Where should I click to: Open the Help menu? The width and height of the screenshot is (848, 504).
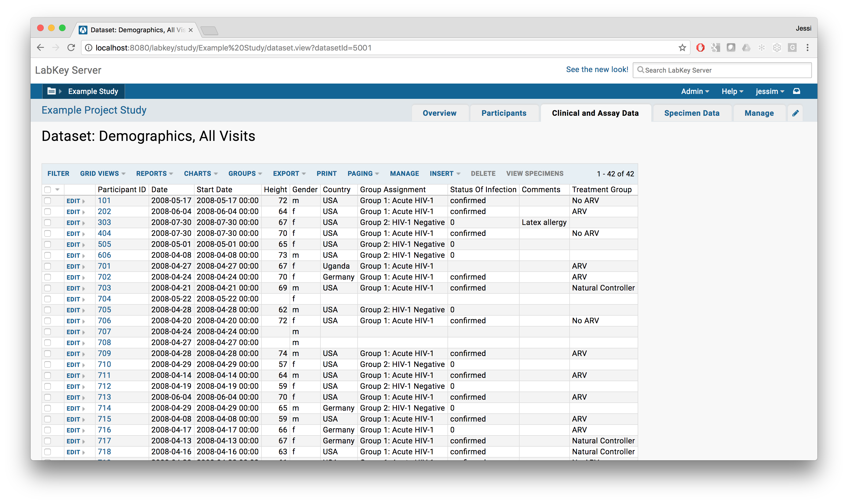pyautogui.click(x=732, y=91)
